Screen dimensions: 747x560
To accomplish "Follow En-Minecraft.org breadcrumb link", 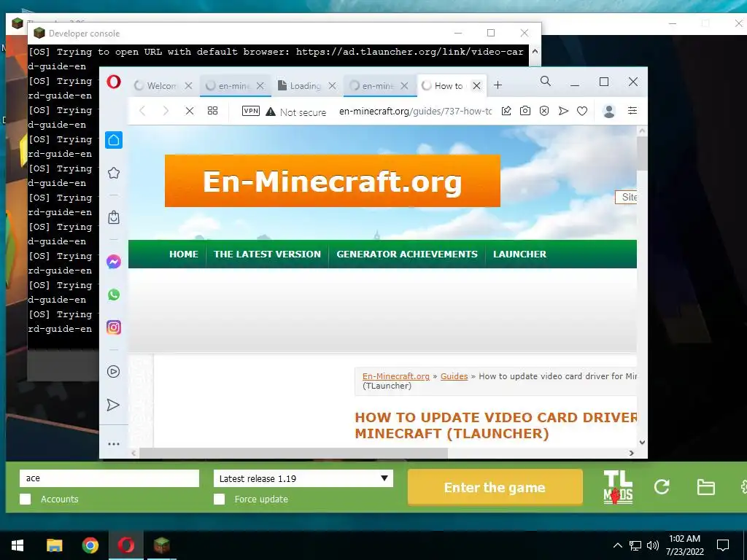I will (x=396, y=376).
